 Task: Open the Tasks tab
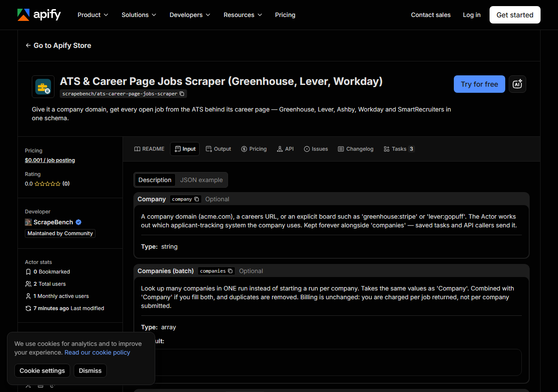coord(398,149)
